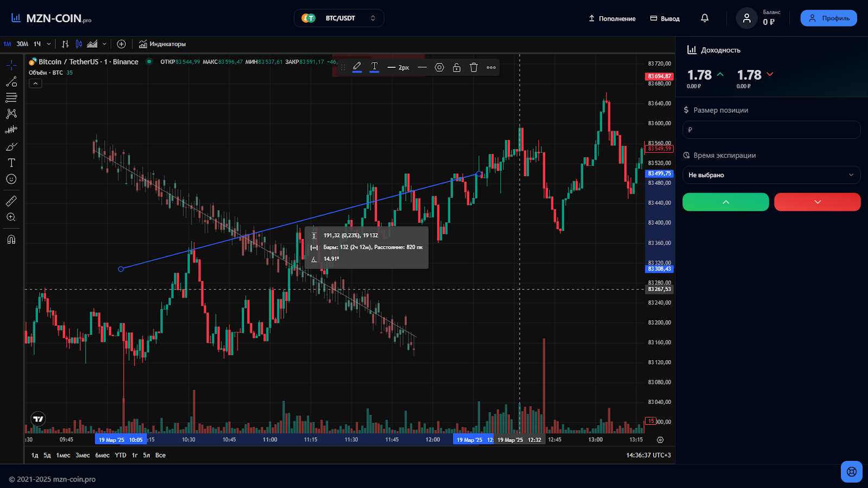
Task: Grab the drawing toolbar drag handle
Action: pyautogui.click(x=343, y=67)
